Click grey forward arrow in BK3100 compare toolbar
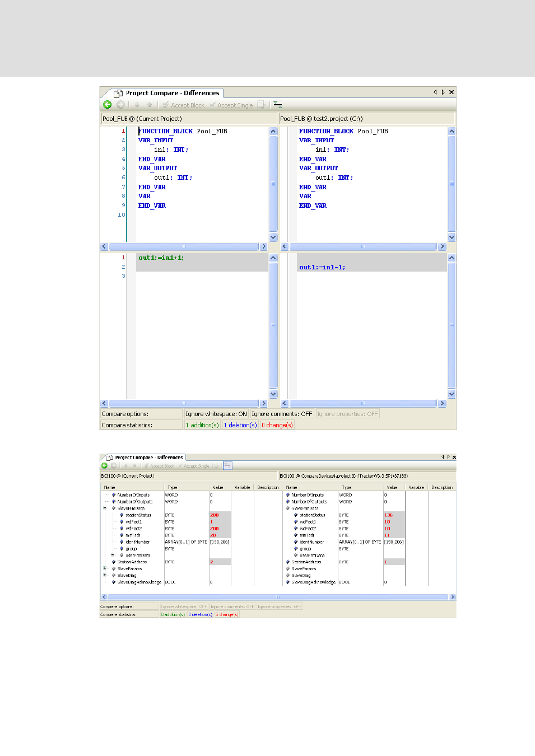 114,465
